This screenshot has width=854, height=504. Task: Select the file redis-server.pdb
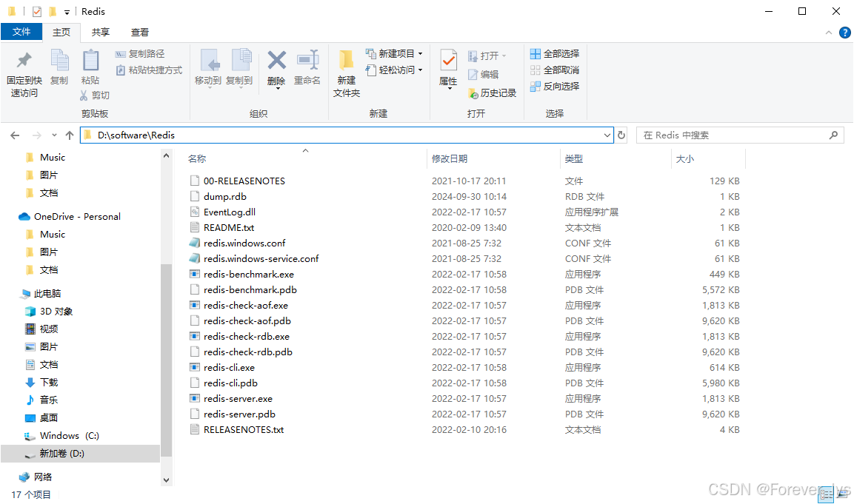pyautogui.click(x=240, y=414)
